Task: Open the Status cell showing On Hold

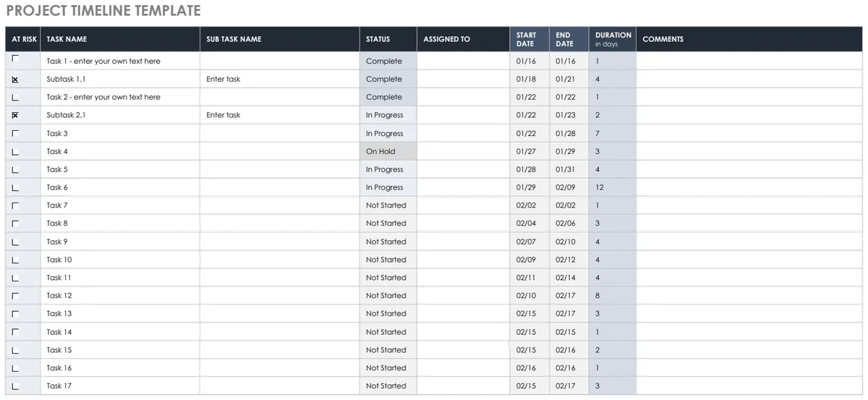Action: click(388, 151)
